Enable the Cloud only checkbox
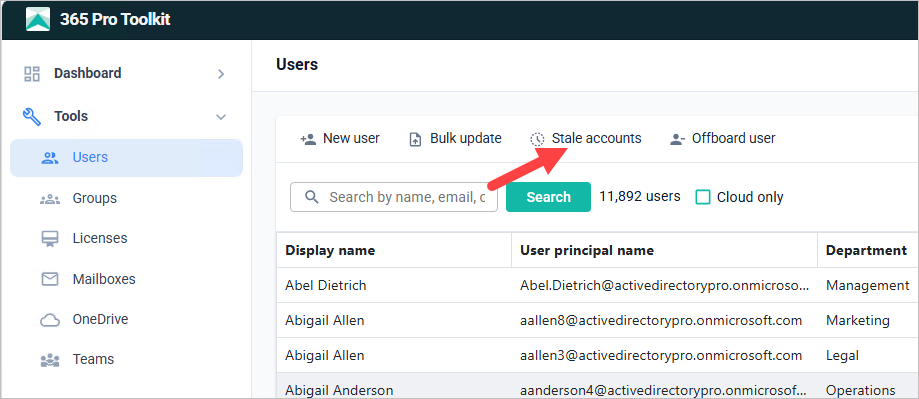The height and width of the screenshot is (399, 919). click(703, 197)
